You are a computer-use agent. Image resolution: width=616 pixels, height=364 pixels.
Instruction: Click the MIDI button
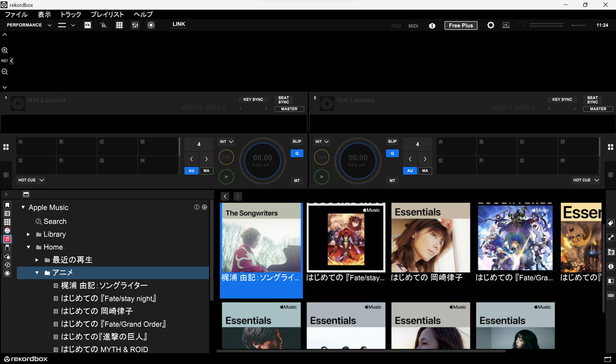413,26
